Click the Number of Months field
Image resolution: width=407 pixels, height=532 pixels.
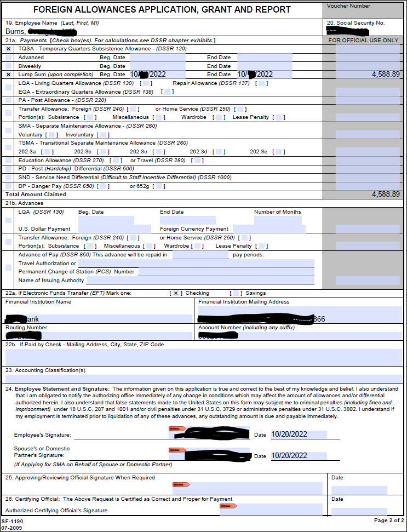[278, 220]
